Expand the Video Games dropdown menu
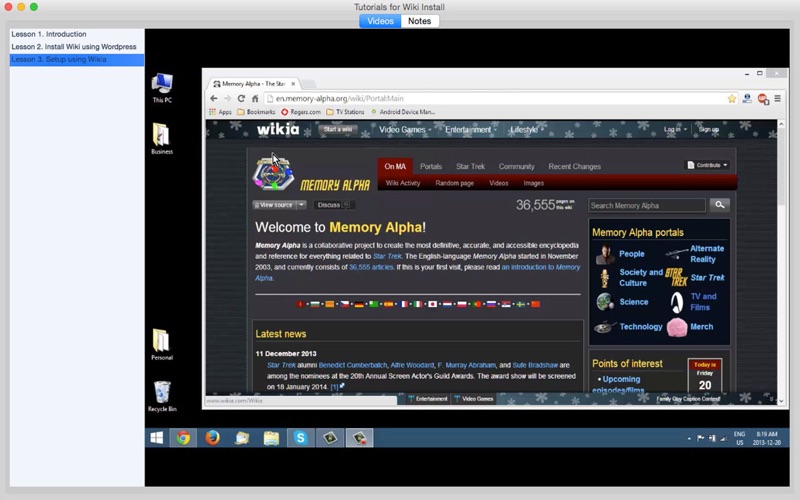Screen dimensions: 800x500 pyautogui.click(x=405, y=130)
